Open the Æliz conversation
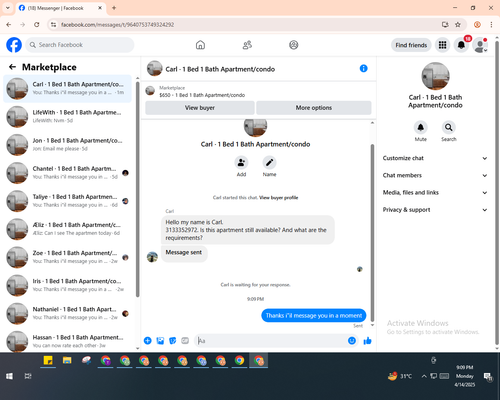 click(68, 229)
